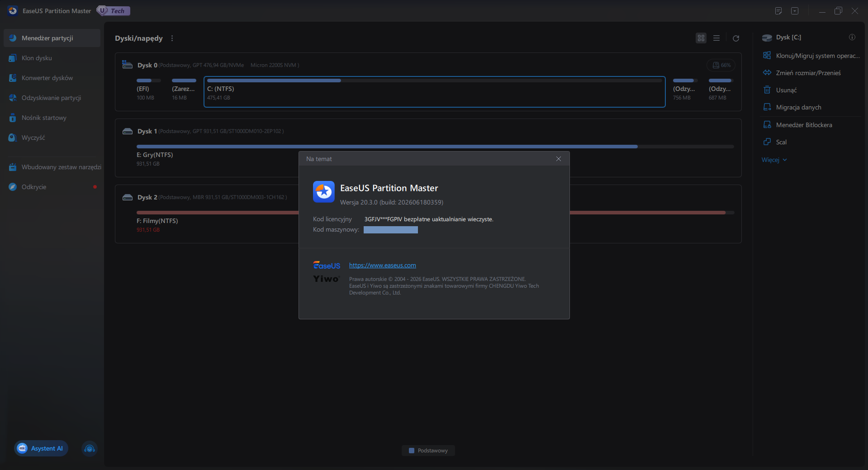Screen dimensions: 868x470
Task: Select the C: (NTFS) partition
Action: tap(435, 92)
